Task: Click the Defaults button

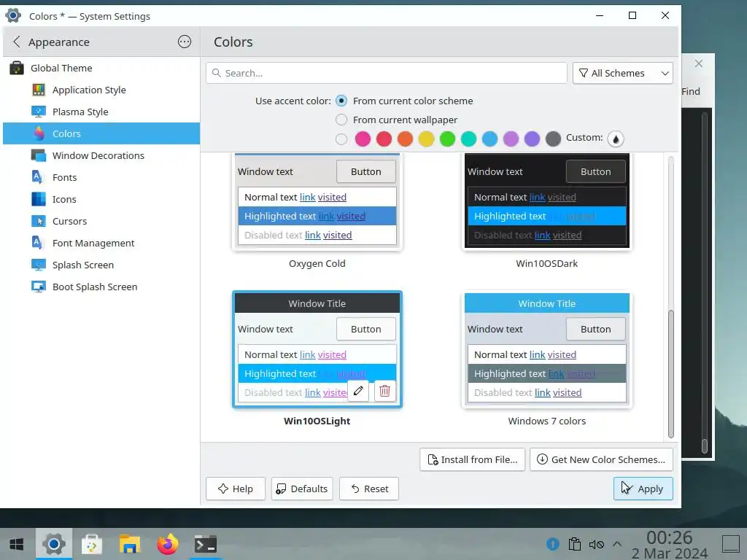Action: [x=302, y=489]
